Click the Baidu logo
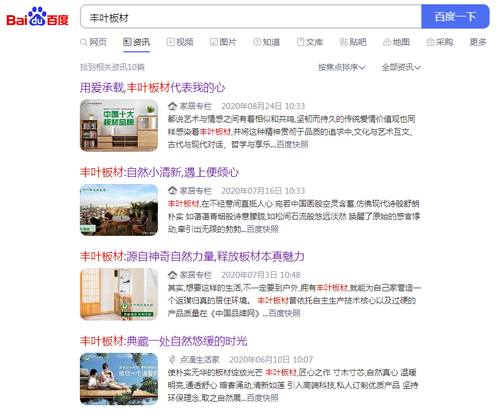500x415 pixels. pos(37,16)
